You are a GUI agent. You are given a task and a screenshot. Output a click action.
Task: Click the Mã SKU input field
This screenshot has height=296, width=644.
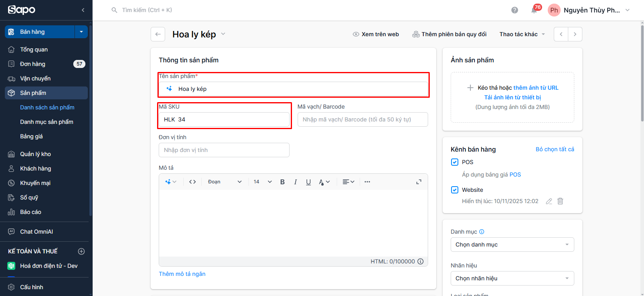(224, 119)
